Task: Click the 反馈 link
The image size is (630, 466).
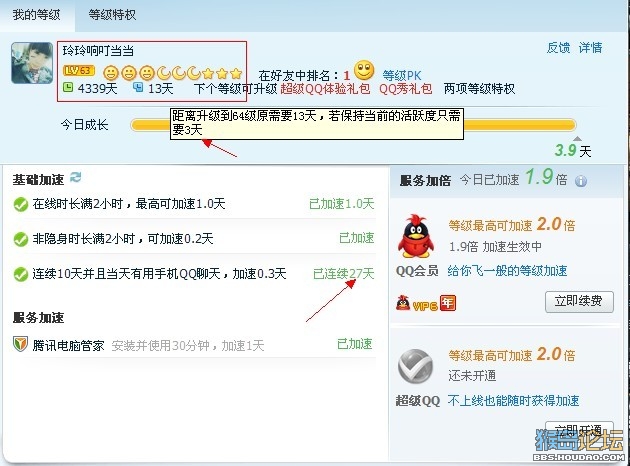Action: (558, 47)
